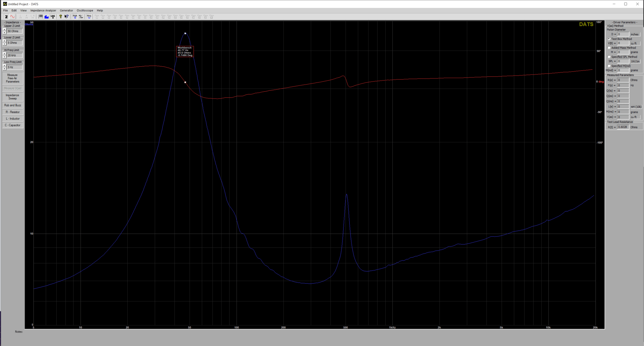Click the Mem 5 memory slot icon

pos(121,17)
